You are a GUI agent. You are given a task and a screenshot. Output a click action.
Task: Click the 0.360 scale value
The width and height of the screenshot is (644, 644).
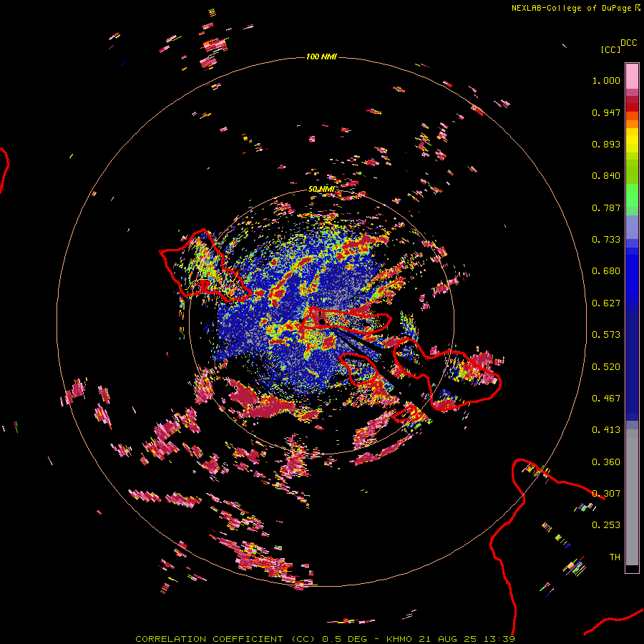point(606,462)
